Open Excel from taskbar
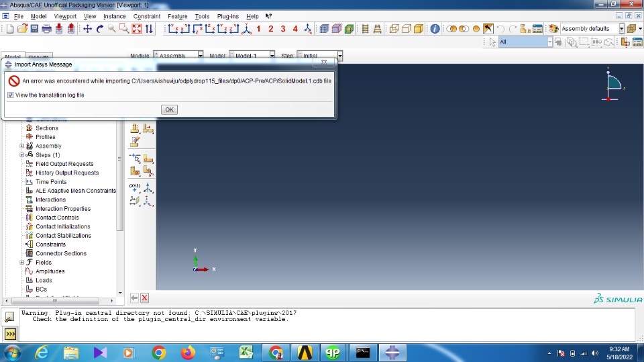Image resolution: width=644 pixels, height=362 pixels. pyautogui.click(x=246, y=353)
